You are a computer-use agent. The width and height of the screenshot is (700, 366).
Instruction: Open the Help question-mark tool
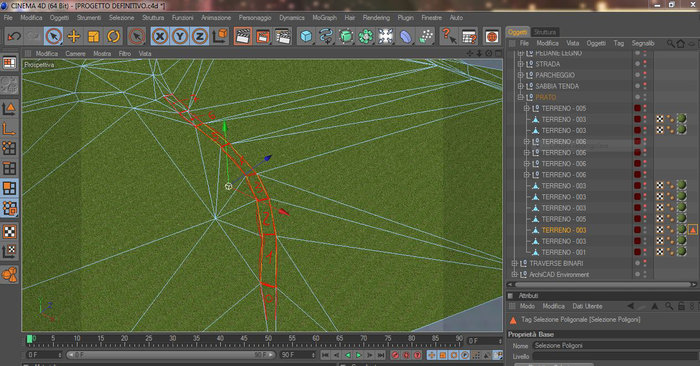click(x=449, y=36)
